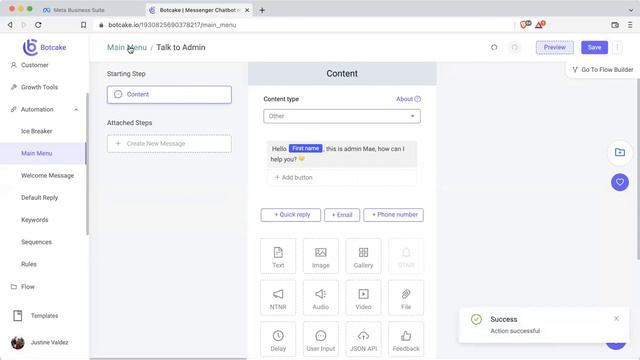Add a Delay block
Viewport: 640px width, 360px height.
click(278, 339)
